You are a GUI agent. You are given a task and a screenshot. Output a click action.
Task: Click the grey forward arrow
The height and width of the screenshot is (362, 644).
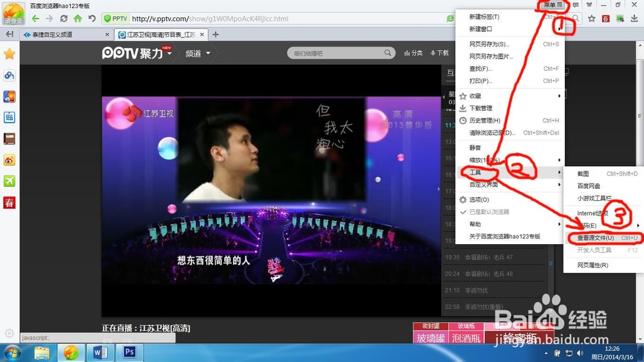[50, 19]
